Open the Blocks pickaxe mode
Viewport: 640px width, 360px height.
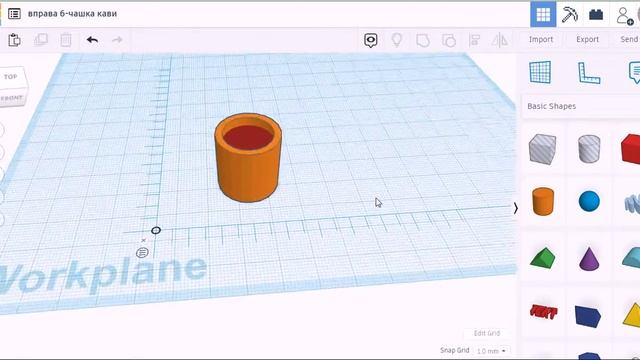pos(569,14)
